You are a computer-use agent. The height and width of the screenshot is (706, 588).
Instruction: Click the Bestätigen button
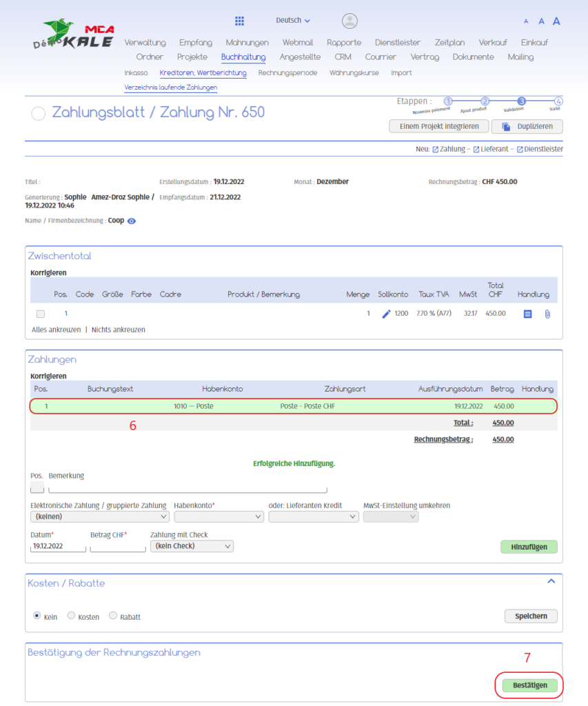coord(529,685)
